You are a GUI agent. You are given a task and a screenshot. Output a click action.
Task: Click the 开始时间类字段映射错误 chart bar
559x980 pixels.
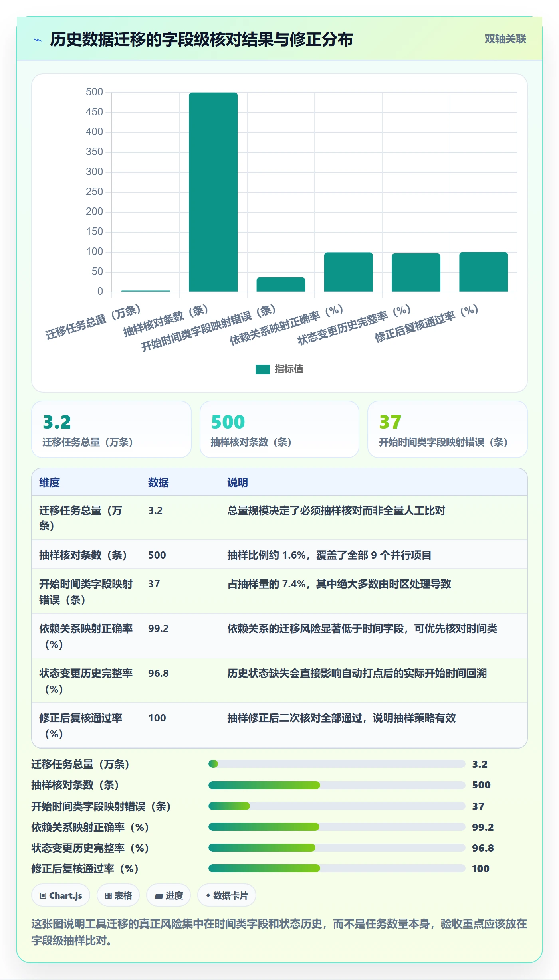281,285
